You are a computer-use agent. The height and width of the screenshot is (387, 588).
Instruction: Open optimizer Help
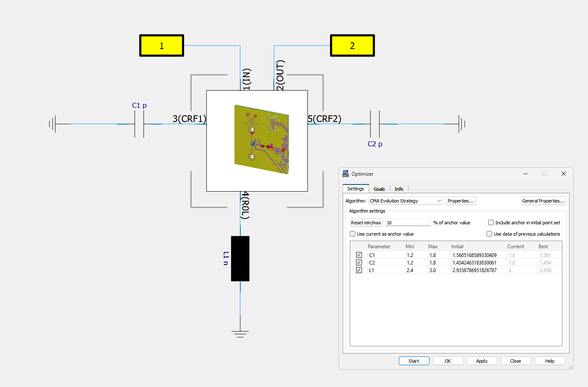tap(550, 361)
